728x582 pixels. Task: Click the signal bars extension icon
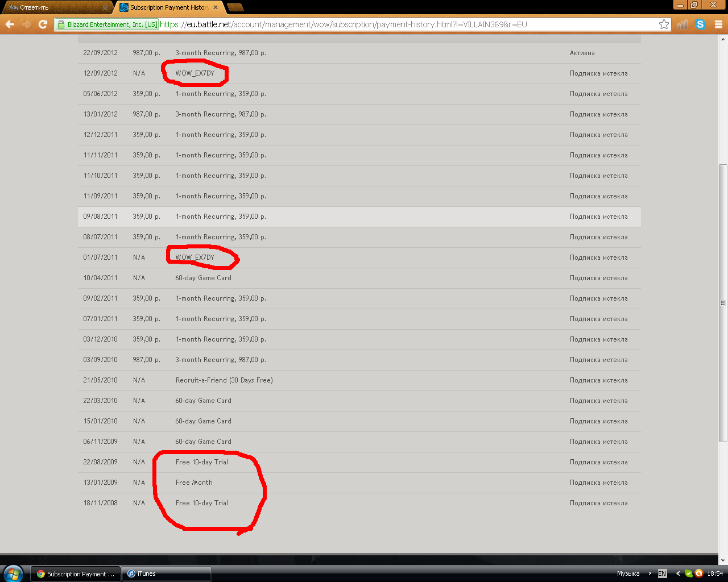pos(682,24)
